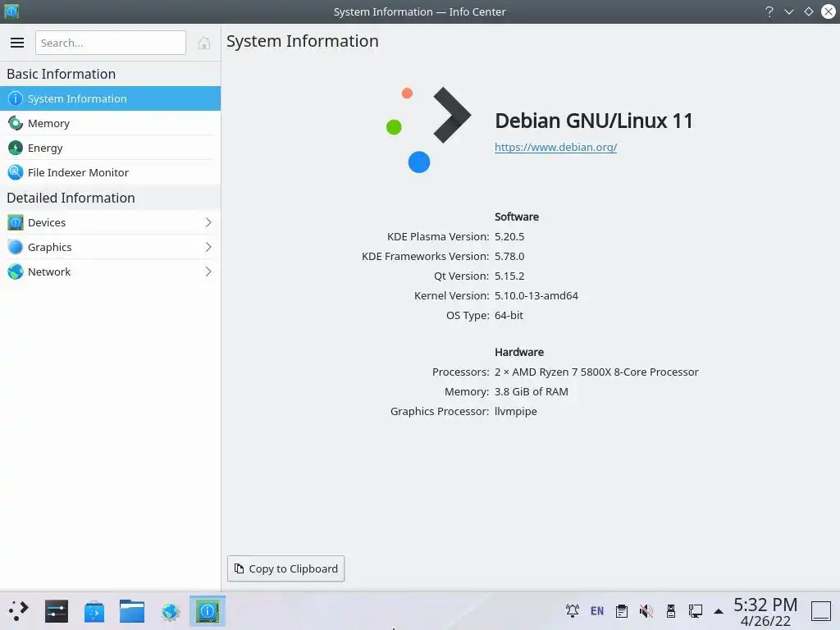840x630 pixels.
Task: Open File Indexer Monitor
Action: click(111, 172)
